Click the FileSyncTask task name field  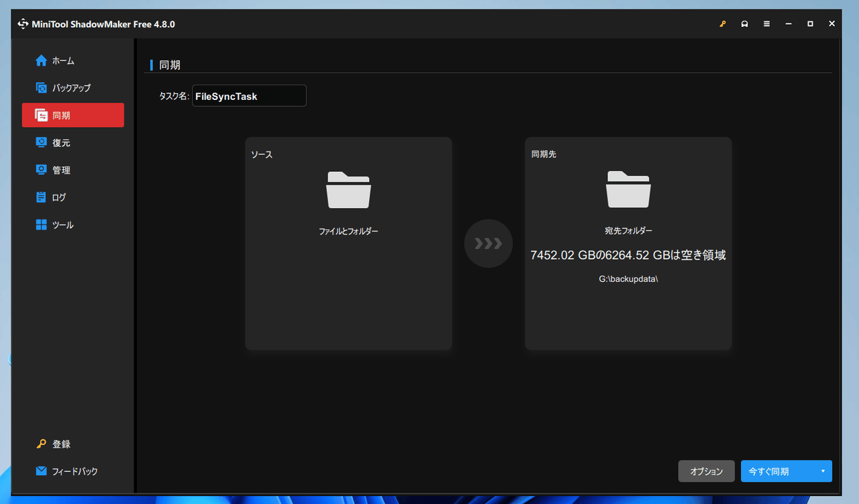(x=249, y=96)
